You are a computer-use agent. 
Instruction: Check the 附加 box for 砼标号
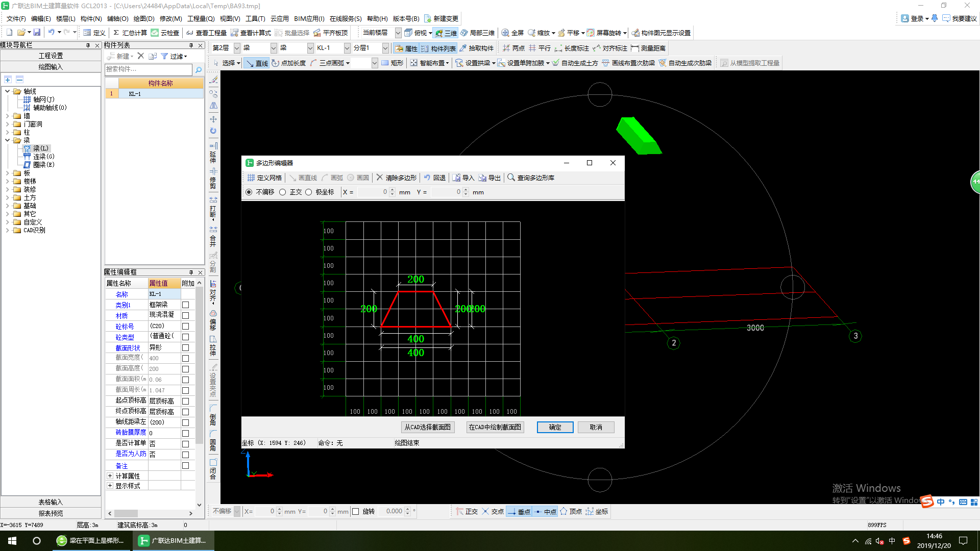[185, 326]
